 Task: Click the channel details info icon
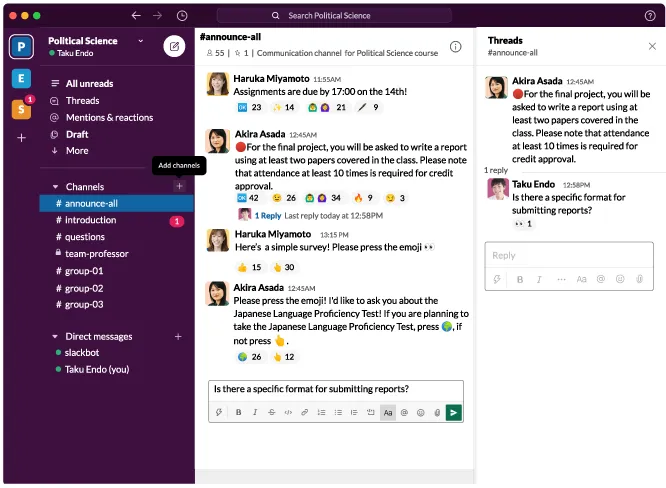(x=455, y=46)
